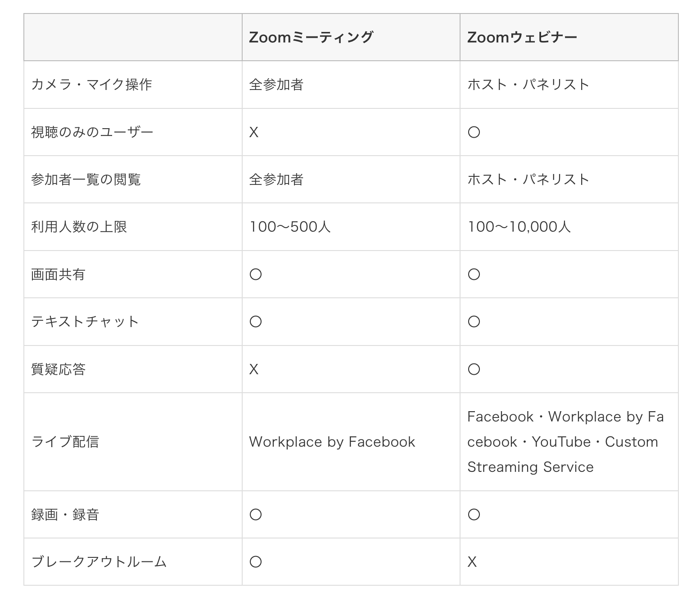The image size is (700, 610).
Task: Click X mark in 質疑応答 row
Action: click(x=254, y=369)
